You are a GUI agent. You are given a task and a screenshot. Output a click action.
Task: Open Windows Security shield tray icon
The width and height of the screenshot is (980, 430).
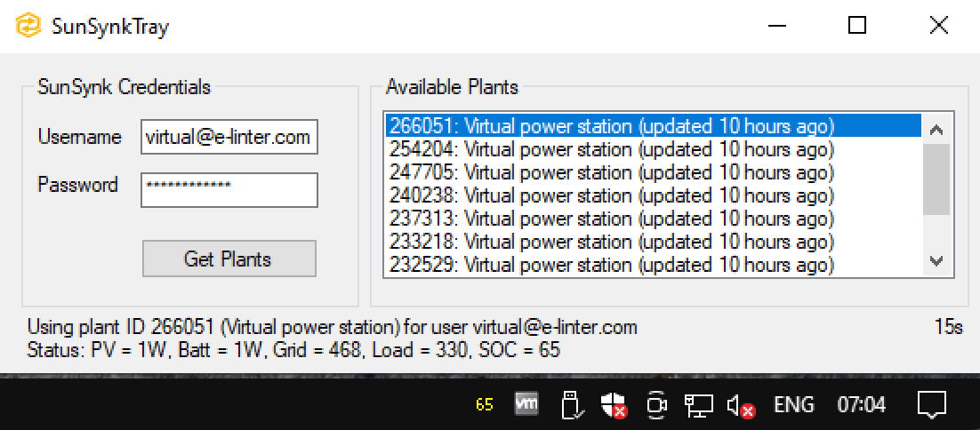pos(614,405)
